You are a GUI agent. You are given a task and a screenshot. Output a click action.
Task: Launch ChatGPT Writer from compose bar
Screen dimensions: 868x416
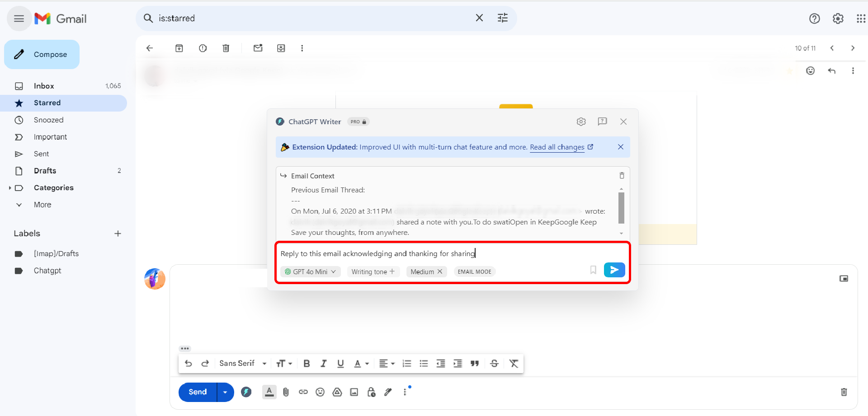(x=246, y=392)
